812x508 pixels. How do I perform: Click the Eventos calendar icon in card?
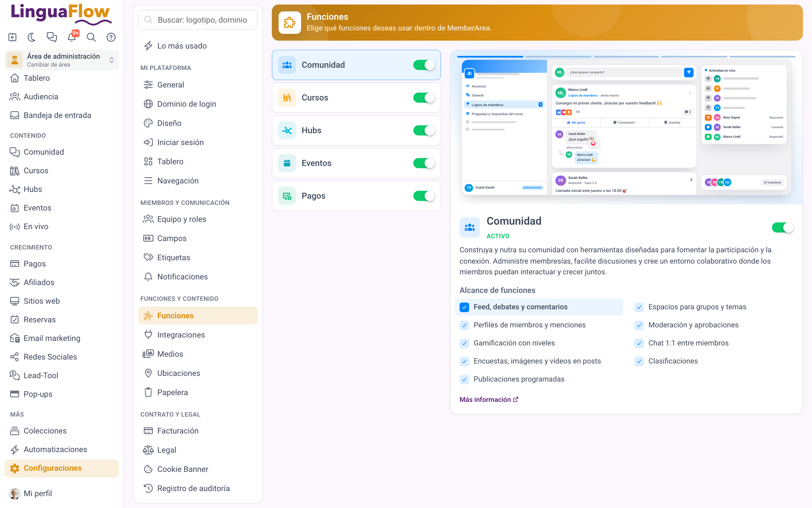click(287, 163)
